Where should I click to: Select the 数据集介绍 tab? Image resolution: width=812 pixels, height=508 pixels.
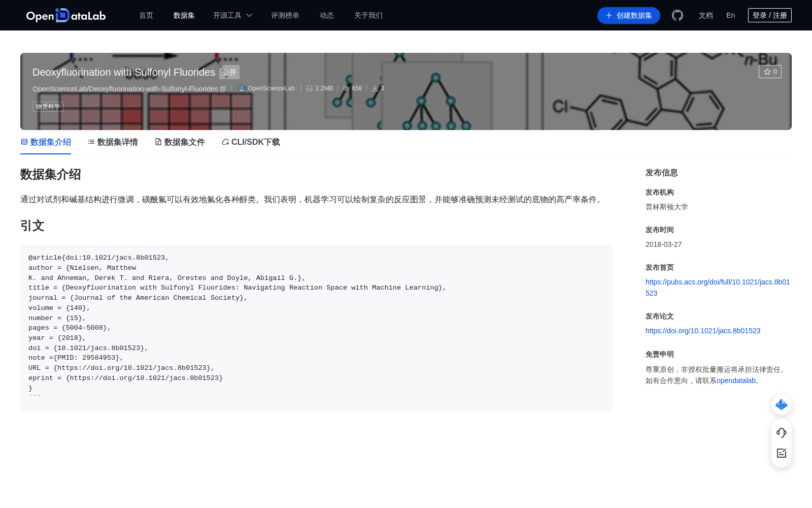46,142
